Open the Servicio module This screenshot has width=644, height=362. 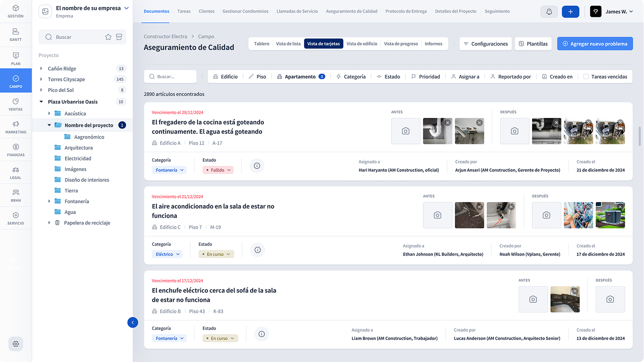[16, 218]
